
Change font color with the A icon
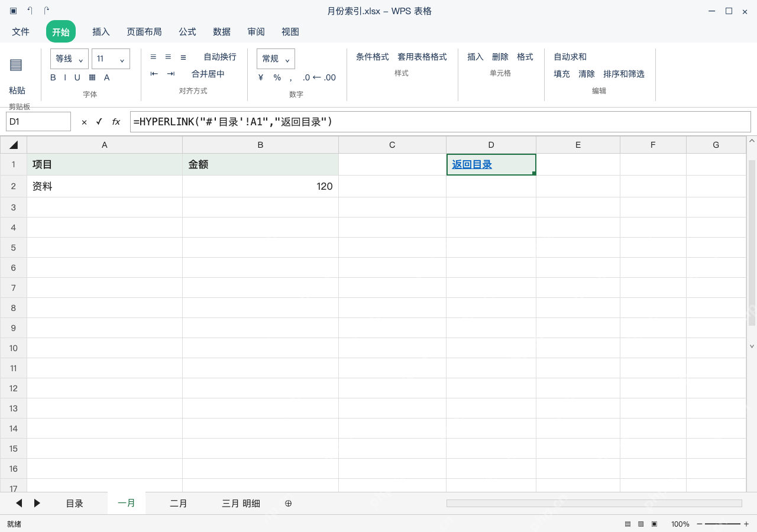pyautogui.click(x=107, y=77)
